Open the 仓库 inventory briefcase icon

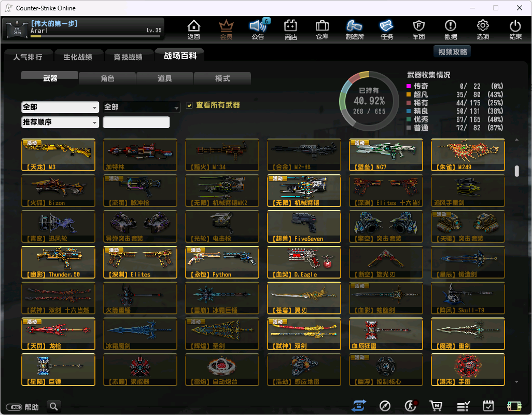tap(323, 30)
